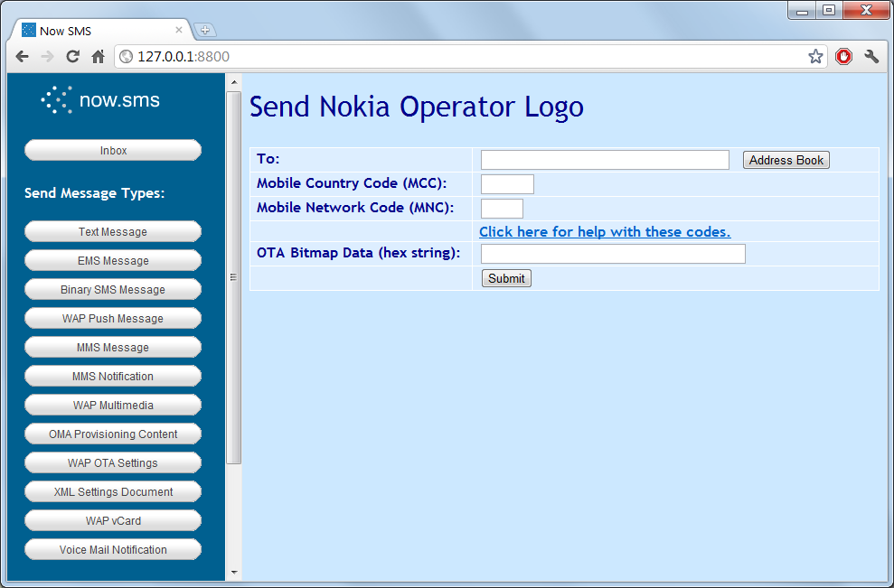Click the Mobile Country Code (MCC) label
This screenshot has height=588, width=894.
tap(352, 183)
